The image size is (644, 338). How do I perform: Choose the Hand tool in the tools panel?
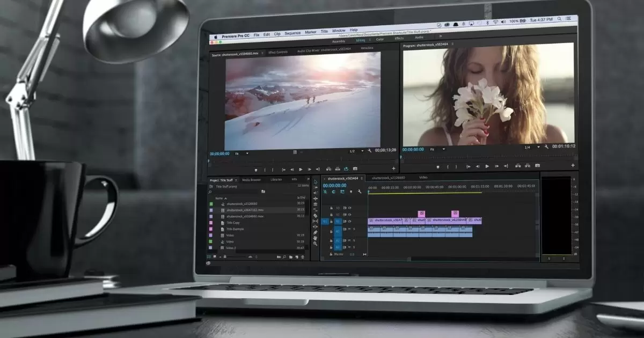(x=316, y=238)
